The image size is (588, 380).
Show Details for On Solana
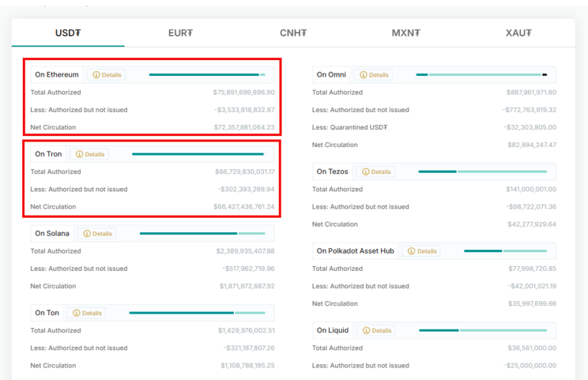[97, 234]
